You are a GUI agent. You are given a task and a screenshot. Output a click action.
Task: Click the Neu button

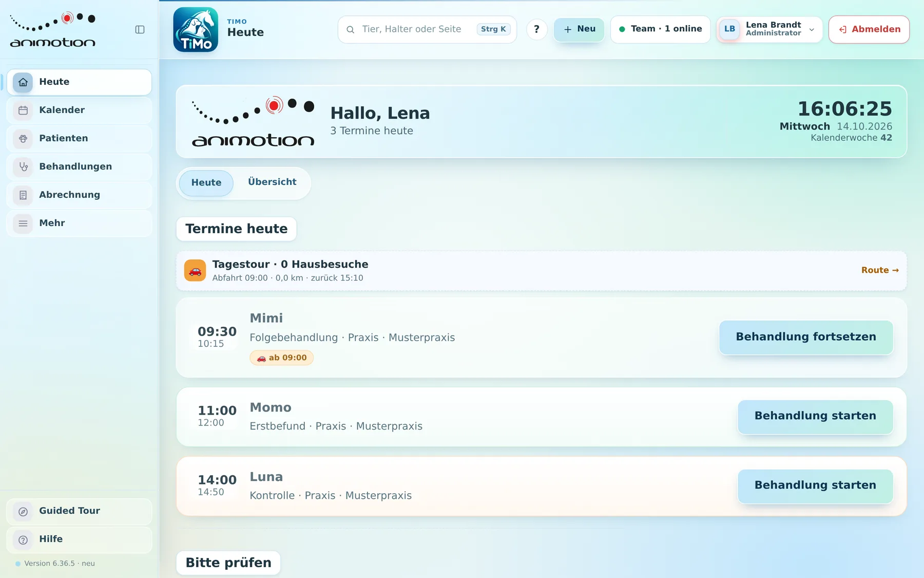click(x=579, y=29)
